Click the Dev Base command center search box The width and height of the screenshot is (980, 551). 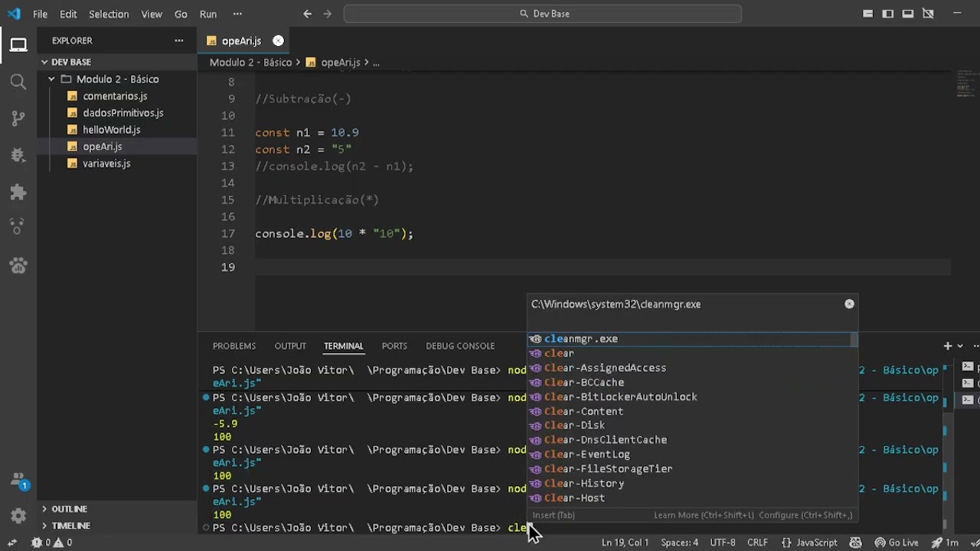pyautogui.click(x=543, y=14)
